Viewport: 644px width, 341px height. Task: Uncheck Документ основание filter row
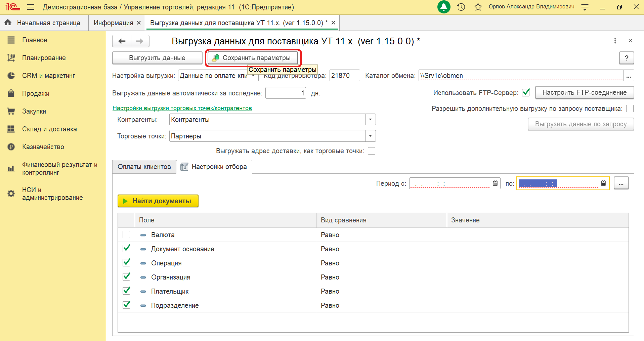[x=126, y=249]
